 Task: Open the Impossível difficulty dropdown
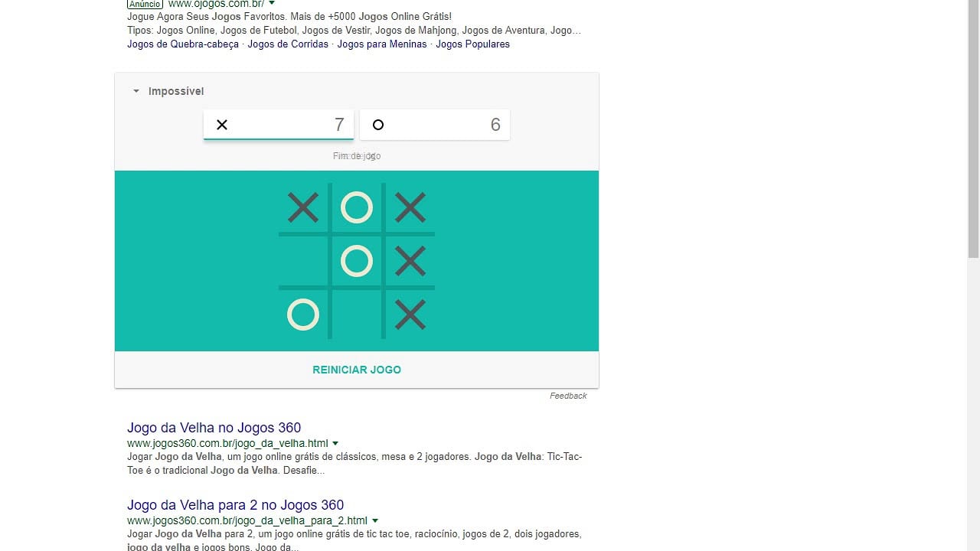pyautogui.click(x=168, y=91)
